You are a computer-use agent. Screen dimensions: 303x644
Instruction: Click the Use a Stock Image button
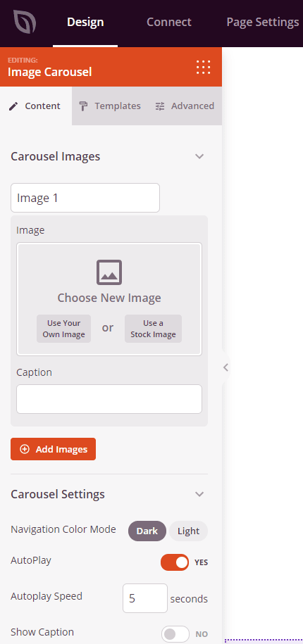pos(154,329)
